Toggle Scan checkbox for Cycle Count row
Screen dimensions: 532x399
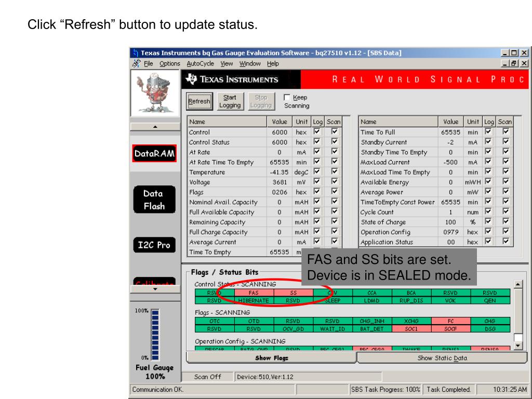pos(506,211)
